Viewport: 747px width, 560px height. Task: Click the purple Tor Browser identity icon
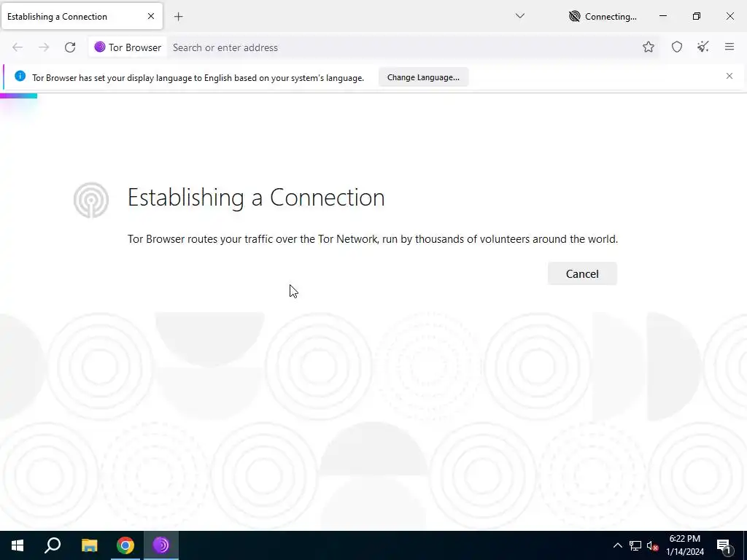pyautogui.click(x=99, y=47)
